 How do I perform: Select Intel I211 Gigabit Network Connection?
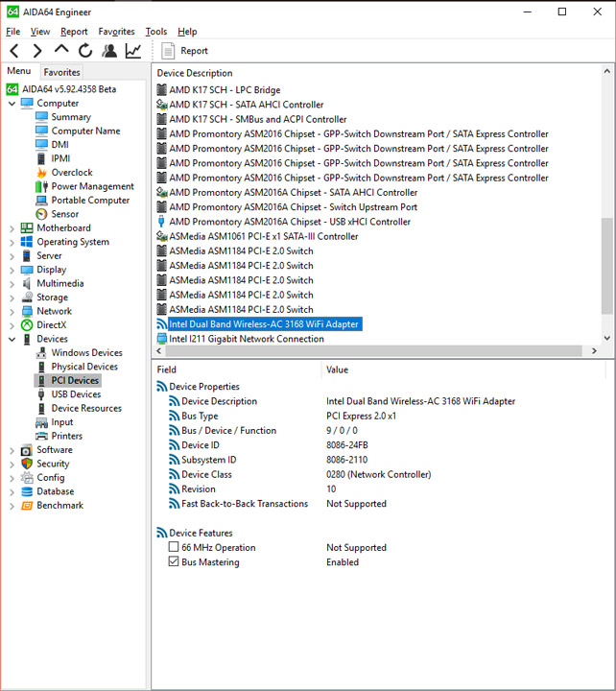pyautogui.click(x=247, y=339)
